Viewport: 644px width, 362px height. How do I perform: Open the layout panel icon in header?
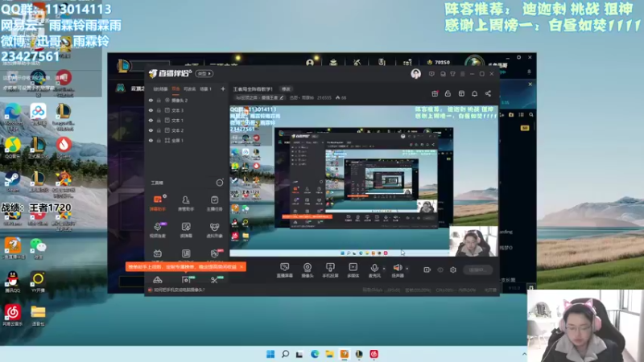461,93
